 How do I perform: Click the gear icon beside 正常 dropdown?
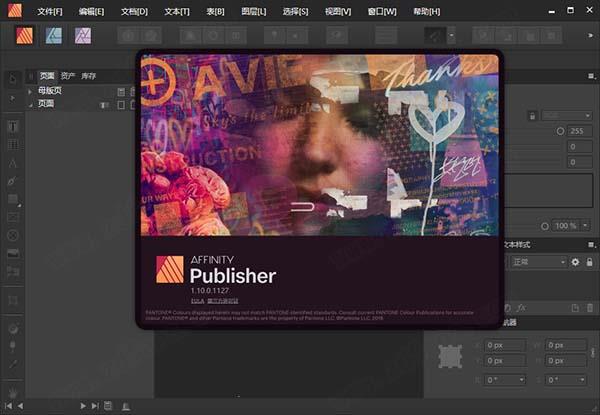575,262
